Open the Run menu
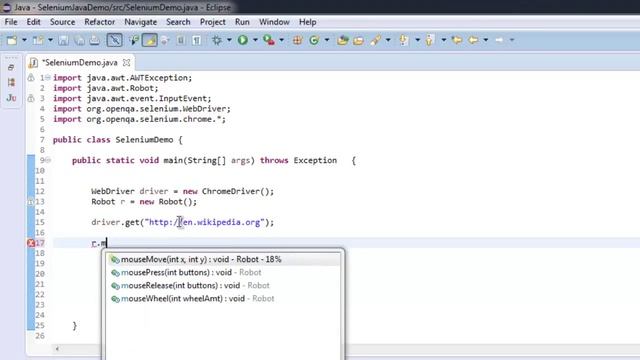 point(242,22)
